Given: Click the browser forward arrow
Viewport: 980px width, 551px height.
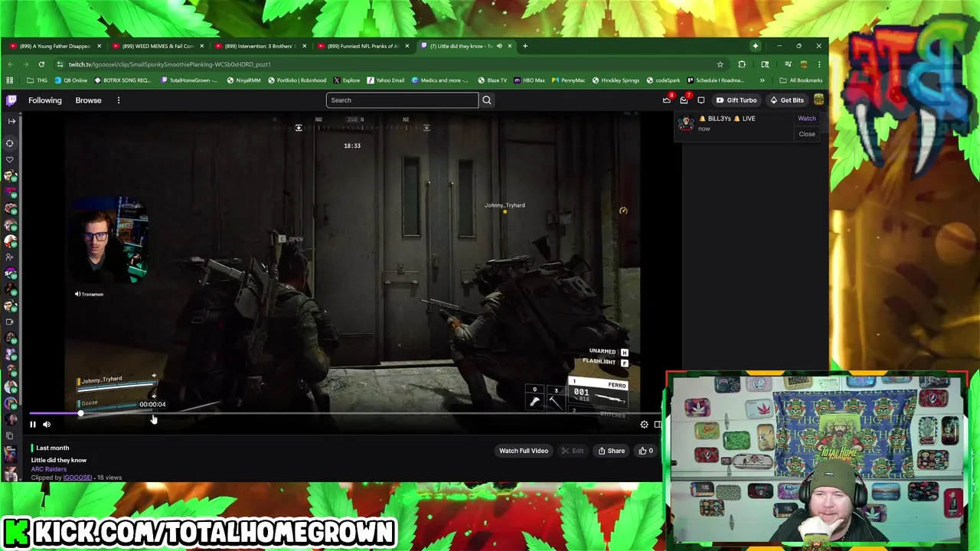Looking at the screenshot, I should pyautogui.click(x=26, y=64).
